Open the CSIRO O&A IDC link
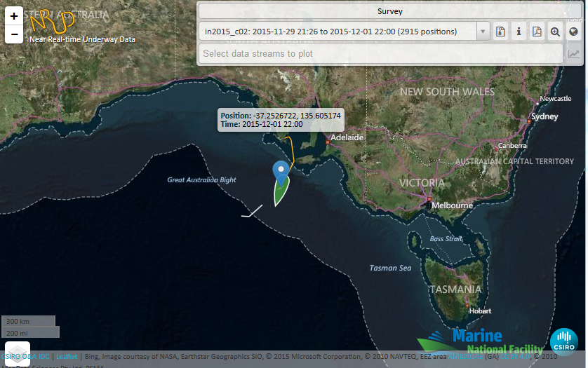The image size is (588, 368). pos(25,356)
